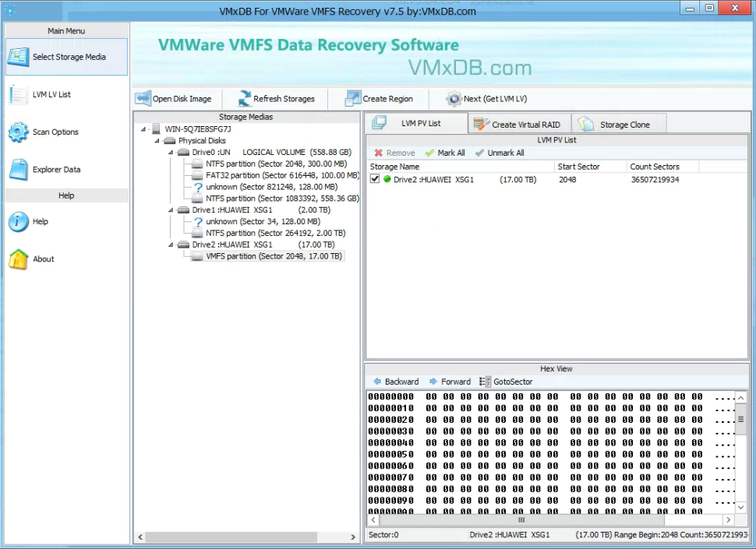Click the Storage Medias horizontal scrollbar thumb
Image resolution: width=756 pixels, height=549 pixels.
point(231,537)
